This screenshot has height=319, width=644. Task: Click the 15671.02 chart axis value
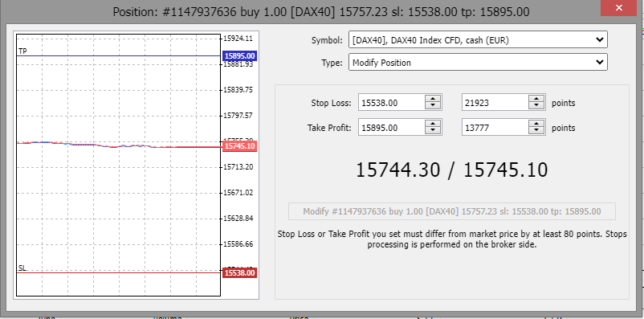coord(238,192)
